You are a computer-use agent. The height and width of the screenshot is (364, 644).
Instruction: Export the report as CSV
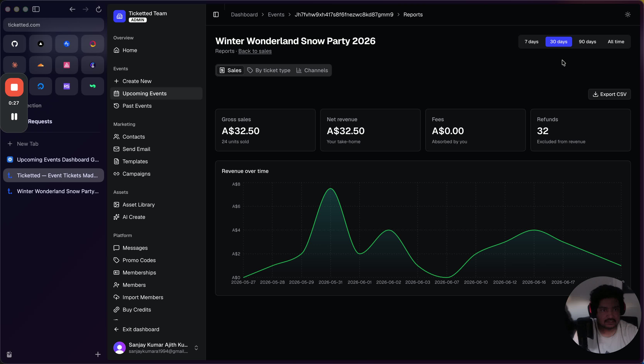(609, 94)
